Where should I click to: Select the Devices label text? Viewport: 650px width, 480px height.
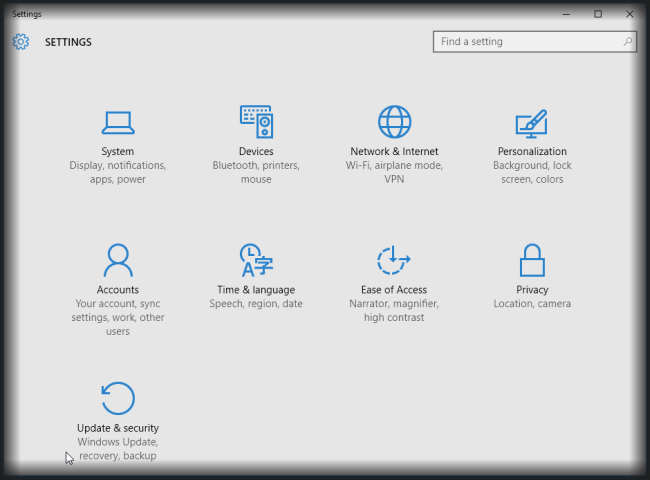256,151
